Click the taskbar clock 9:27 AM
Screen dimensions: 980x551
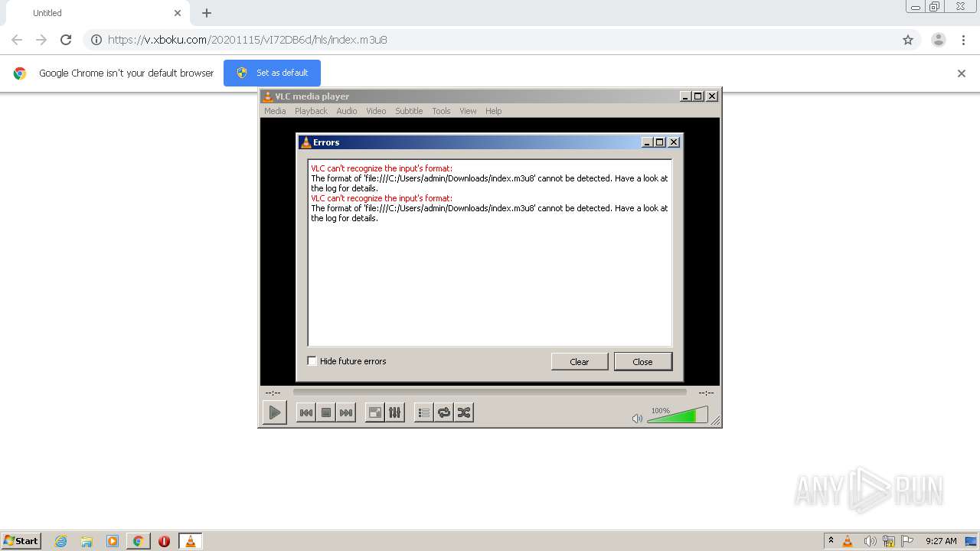941,541
